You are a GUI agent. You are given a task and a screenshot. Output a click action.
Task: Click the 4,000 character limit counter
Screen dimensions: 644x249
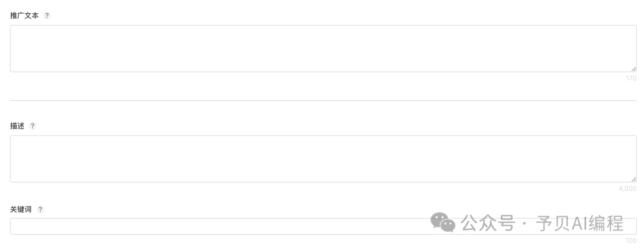tap(627, 189)
